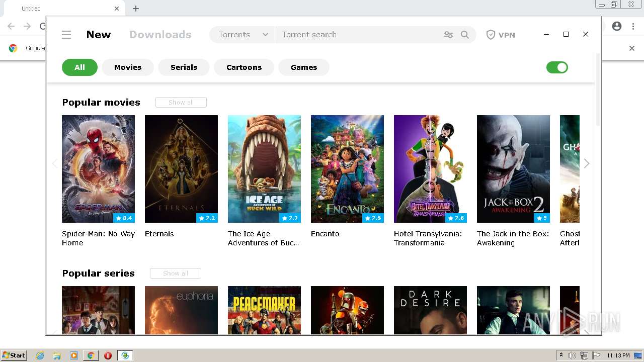Screen dimensions: 644x362
Task: Click the VPN shield icon
Action: point(491,35)
